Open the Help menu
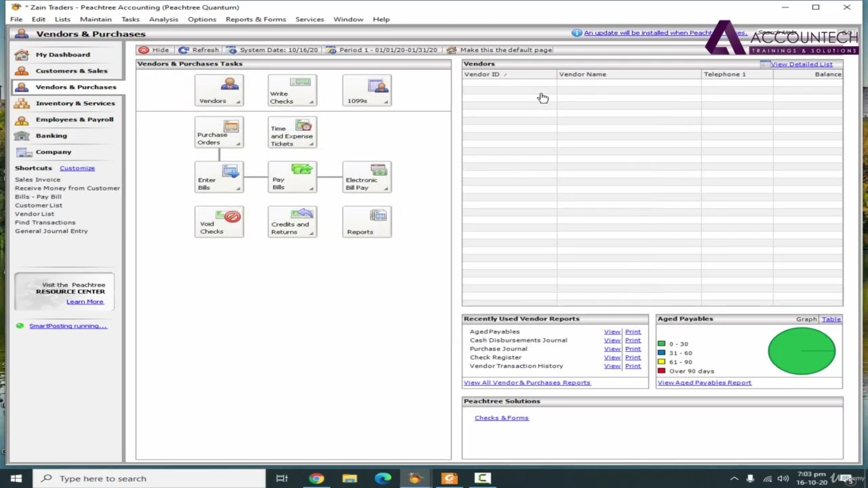The height and width of the screenshot is (488, 868). [381, 19]
